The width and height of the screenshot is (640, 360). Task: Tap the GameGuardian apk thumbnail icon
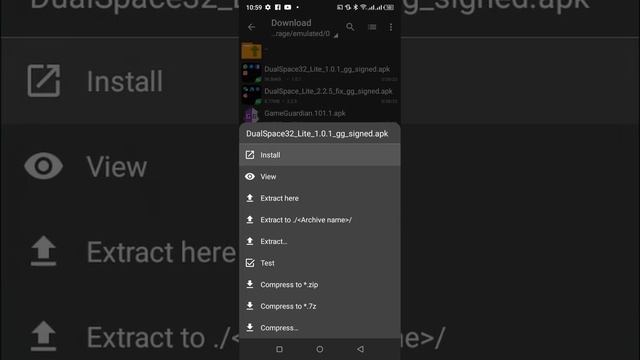[251, 115]
